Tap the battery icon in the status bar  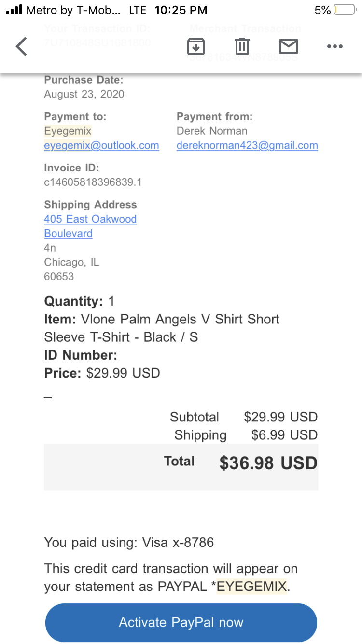coord(344,10)
